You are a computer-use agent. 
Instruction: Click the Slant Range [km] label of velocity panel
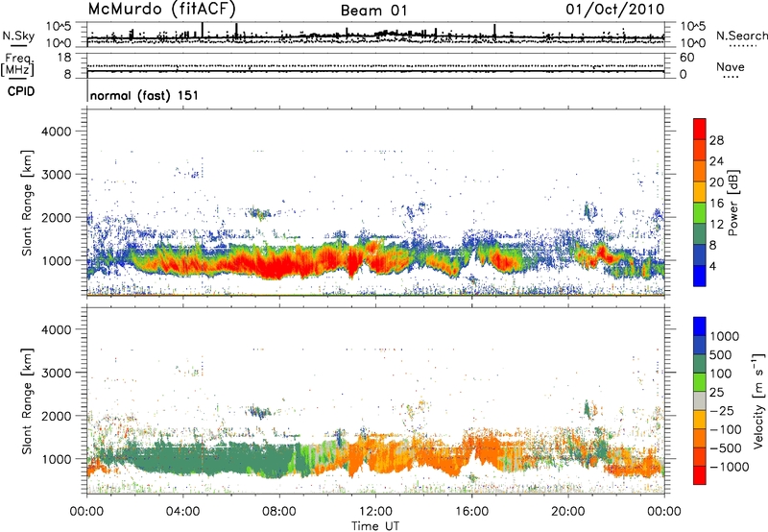pyautogui.click(x=27, y=401)
